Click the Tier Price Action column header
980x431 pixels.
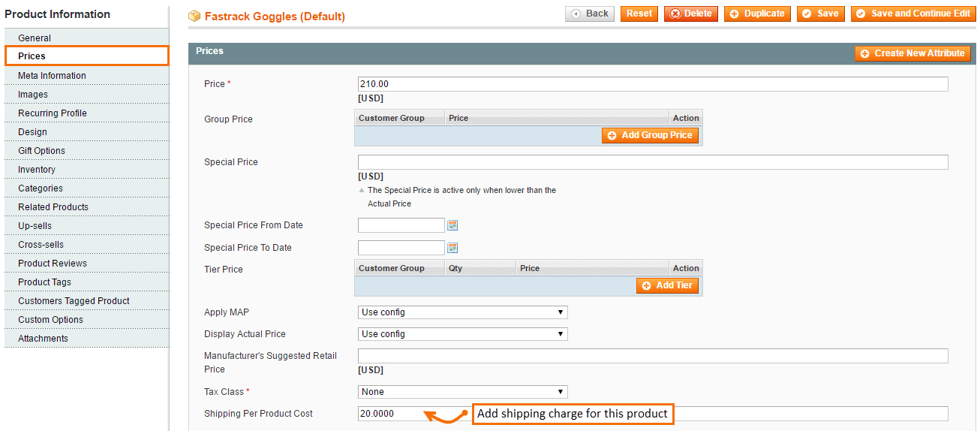pos(686,268)
